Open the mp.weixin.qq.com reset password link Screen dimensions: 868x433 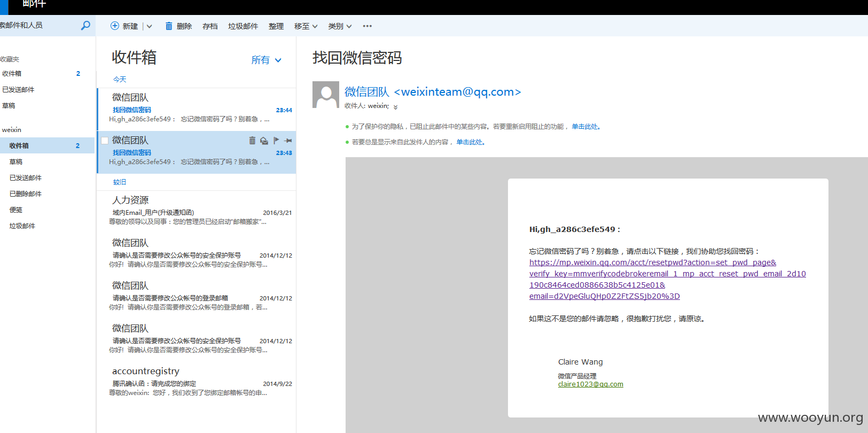[667, 279]
